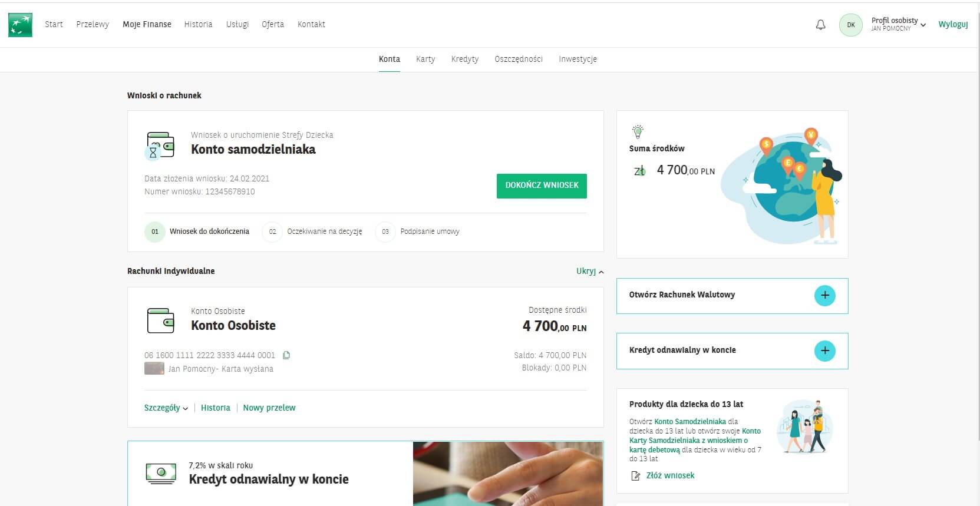Click the plus icon for Otwórz Rachunek Walutowy
Screen dimensions: 980x506
pos(825,295)
